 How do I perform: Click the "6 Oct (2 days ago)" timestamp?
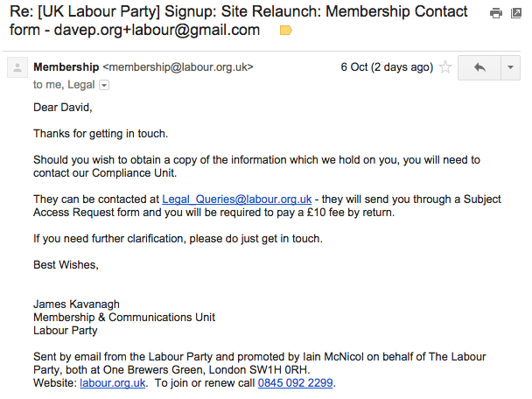click(387, 67)
